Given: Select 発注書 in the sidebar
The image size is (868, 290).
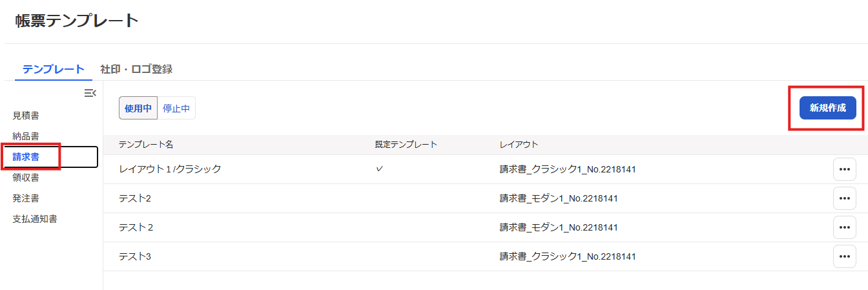Looking at the screenshot, I should point(26,198).
